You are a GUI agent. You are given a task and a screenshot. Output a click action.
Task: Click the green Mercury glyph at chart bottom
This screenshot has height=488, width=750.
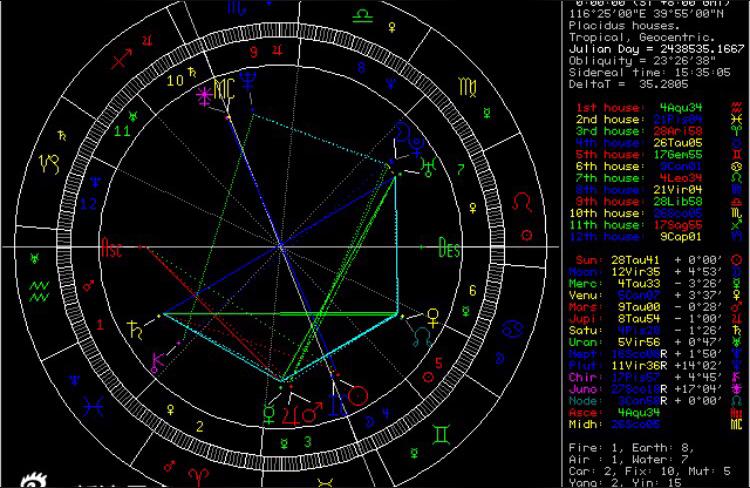pyautogui.click(x=267, y=412)
